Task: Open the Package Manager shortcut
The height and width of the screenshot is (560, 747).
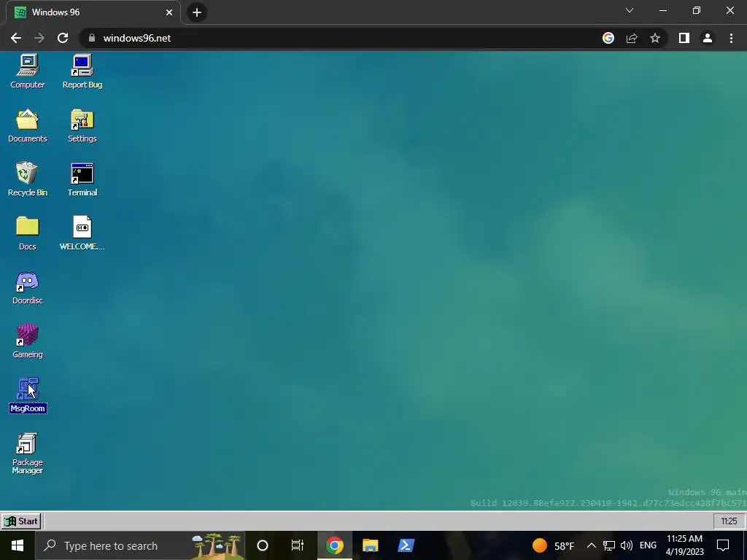Action: (28, 454)
